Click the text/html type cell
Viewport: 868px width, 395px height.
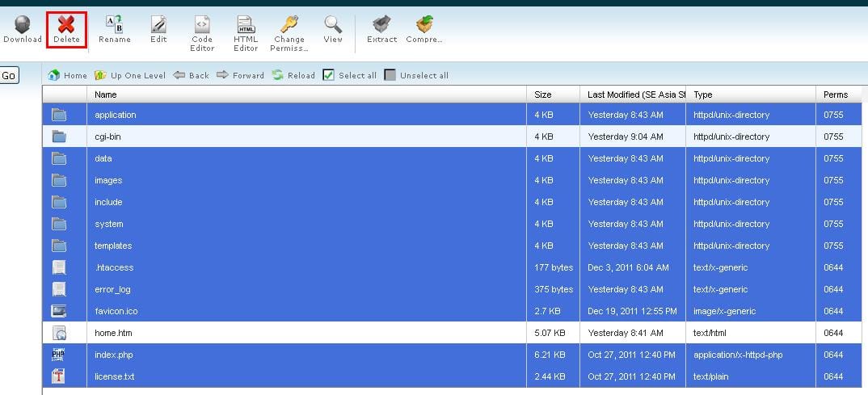click(710, 333)
